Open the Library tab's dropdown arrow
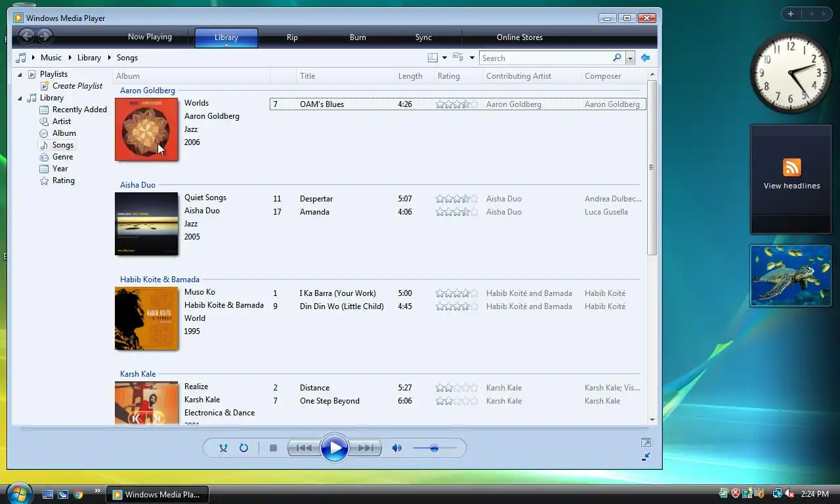 tap(226, 45)
